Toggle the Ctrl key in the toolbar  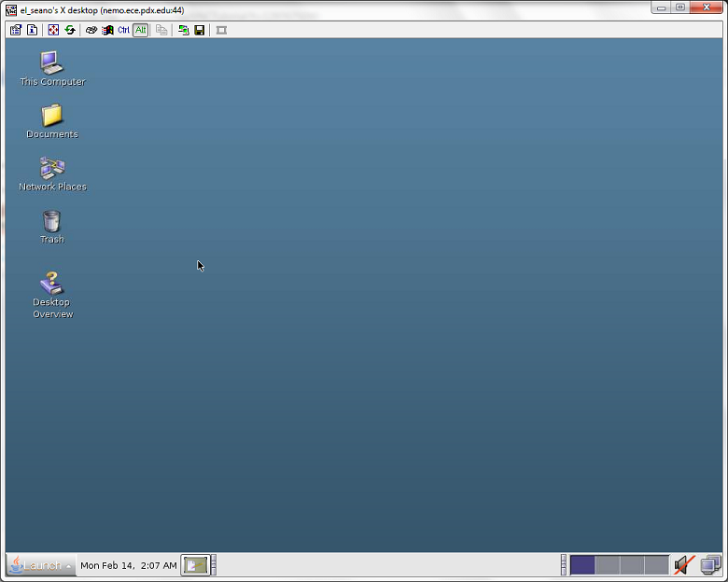(123, 30)
